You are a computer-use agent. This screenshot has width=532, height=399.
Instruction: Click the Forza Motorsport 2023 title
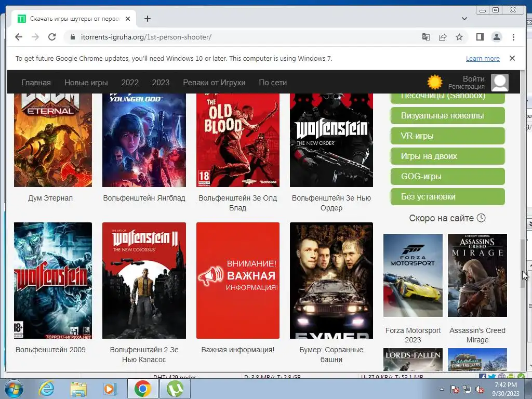coord(413,335)
